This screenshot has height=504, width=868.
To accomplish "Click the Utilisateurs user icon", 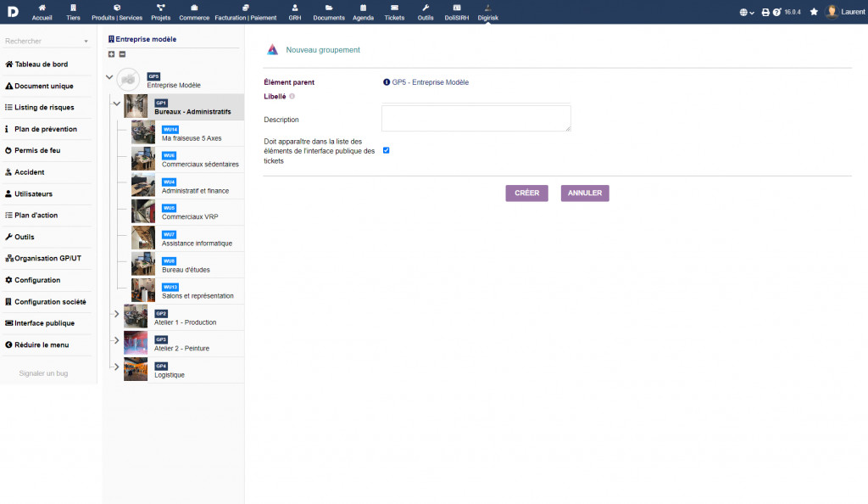I will coord(8,193).
